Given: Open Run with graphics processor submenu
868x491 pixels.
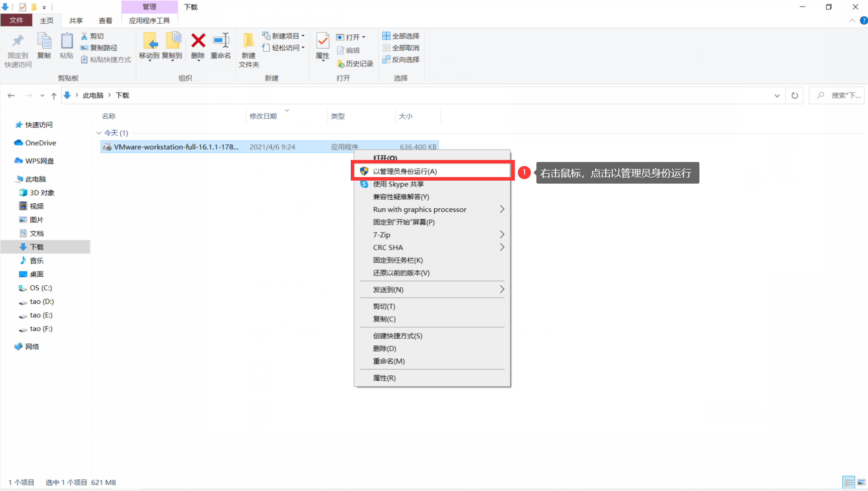Looking at the screenshot, I should point(432,209).
